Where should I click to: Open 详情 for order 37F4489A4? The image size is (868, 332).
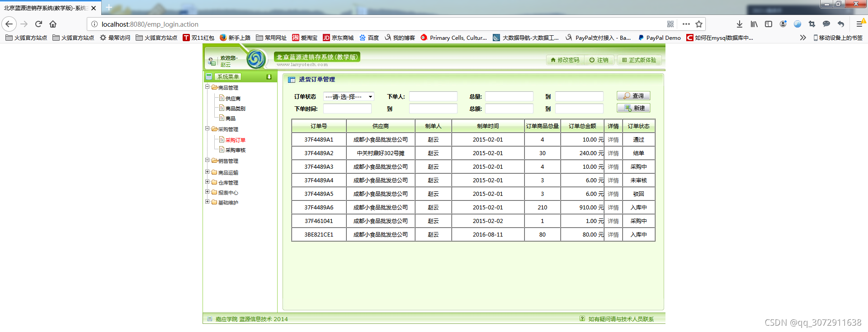(x=613, y=180)
